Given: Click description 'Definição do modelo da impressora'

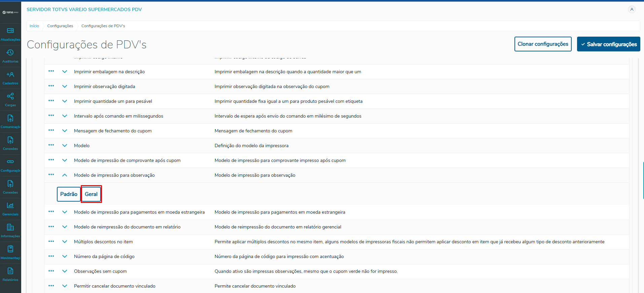Looking at the screenshot, I should click(x=251, y=145).
